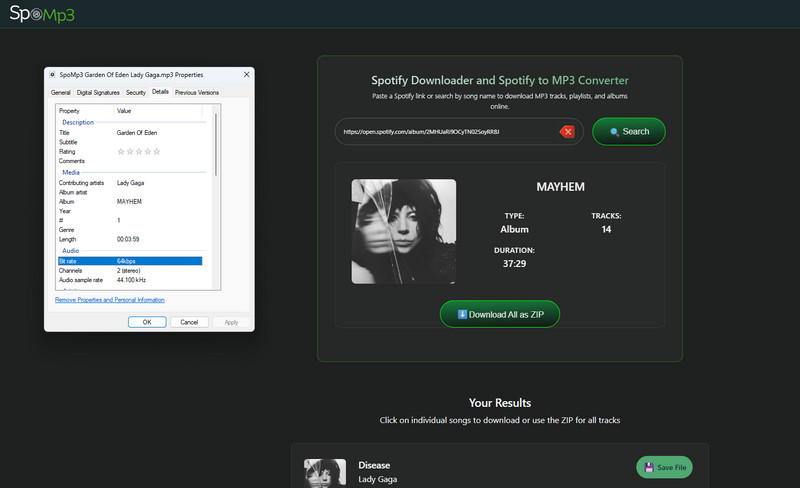Image resolution: width=800 pixels, height=488 pixels.
Task: Save File for Disease track
Action: 664,467
